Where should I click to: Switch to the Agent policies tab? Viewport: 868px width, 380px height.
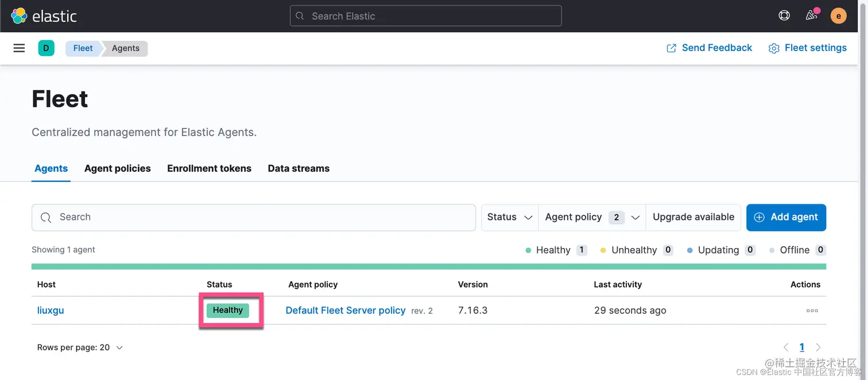118,168
